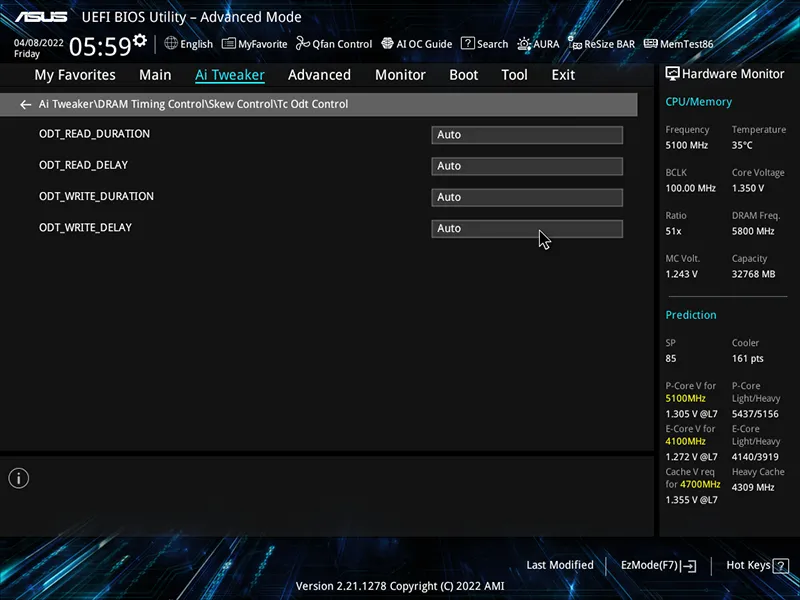Screen dimensions: 800x600
Task: Click the back arrow in the breadcrumb bar
Action: [x=26, y=105]
